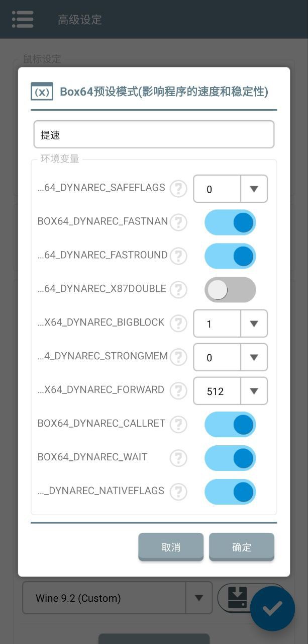Show help for BOX64_DYNAREC_CALLRET

178,425
